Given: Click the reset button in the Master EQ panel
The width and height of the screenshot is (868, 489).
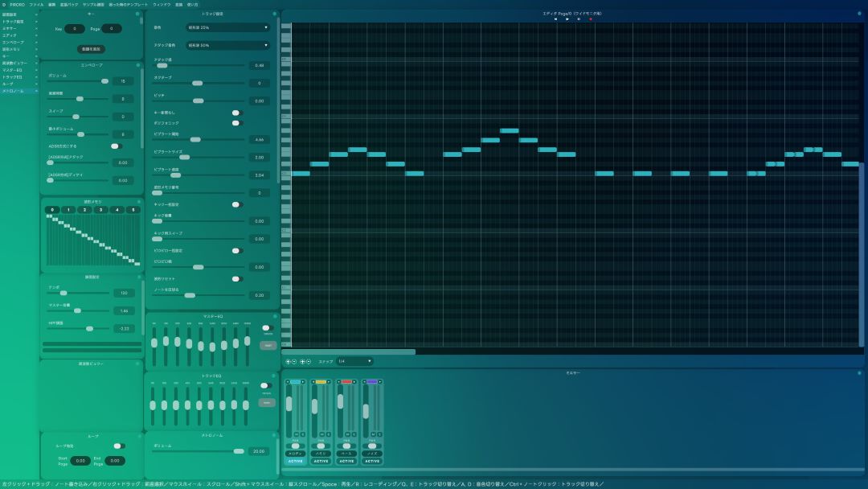Looking at the screenshot, I should click(x=267, y=345).
